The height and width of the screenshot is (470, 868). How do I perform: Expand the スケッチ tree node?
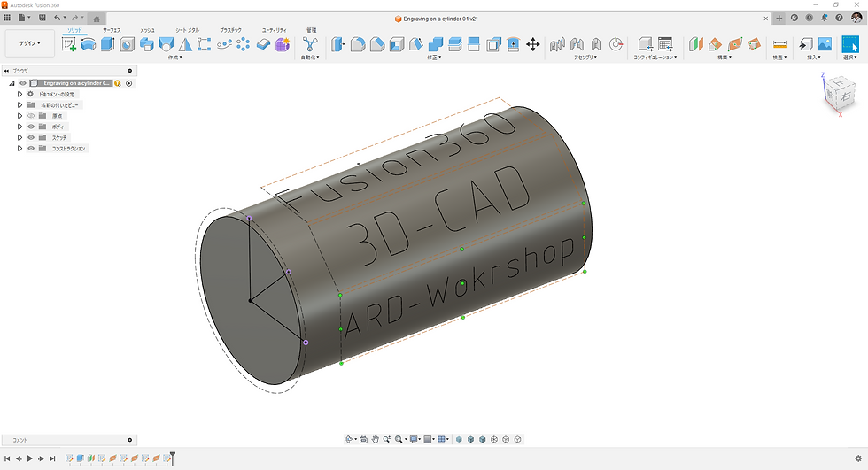(x=19, y=138)
